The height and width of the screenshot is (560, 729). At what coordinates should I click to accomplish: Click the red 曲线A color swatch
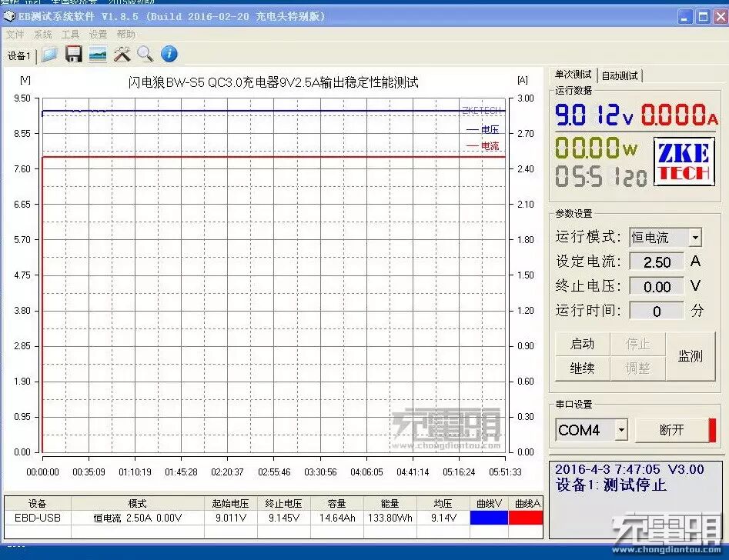coord(525,518)
